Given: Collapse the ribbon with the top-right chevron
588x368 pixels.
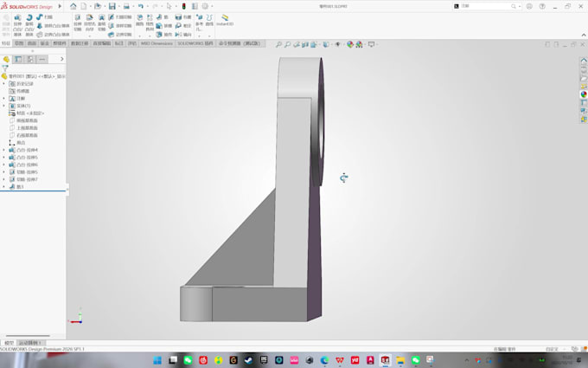Looking at the screenshot, I should [x=584, y=35].
